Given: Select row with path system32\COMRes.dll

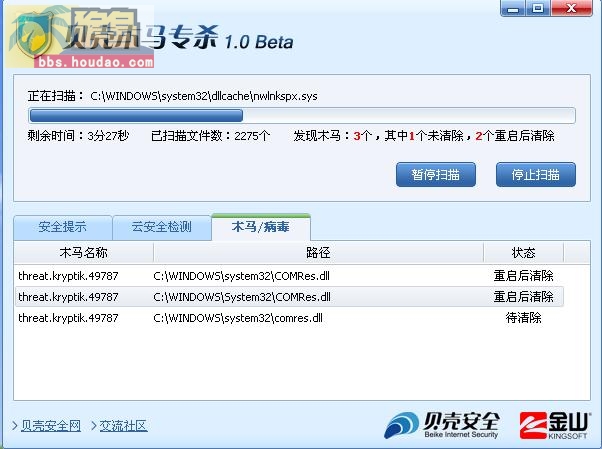Looking at the screenshot, I should click(289, 276).
